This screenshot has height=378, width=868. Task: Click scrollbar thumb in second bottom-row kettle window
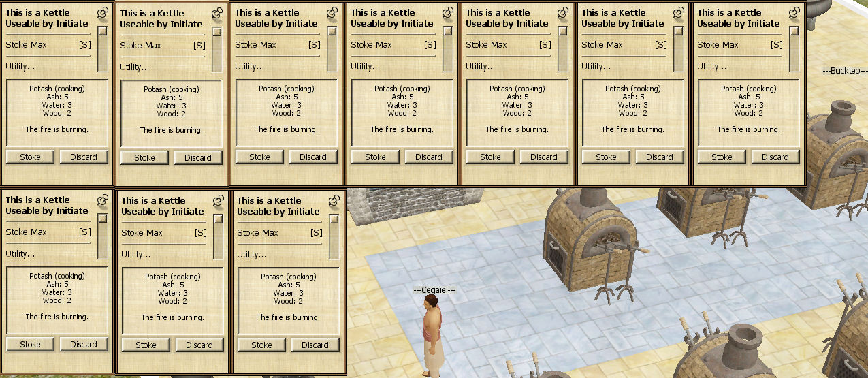pyautogui.click(x=218, y=219)
